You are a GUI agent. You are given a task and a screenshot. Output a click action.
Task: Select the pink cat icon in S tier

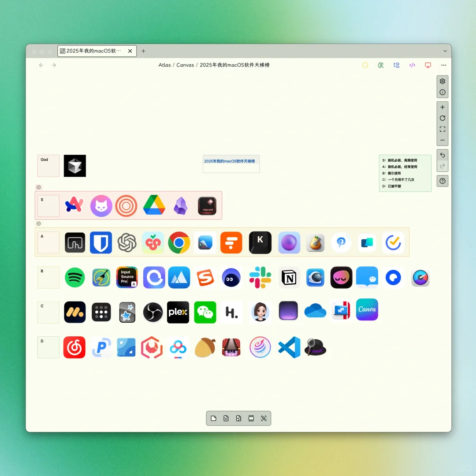pyautogui.click(x=101, y=206)
